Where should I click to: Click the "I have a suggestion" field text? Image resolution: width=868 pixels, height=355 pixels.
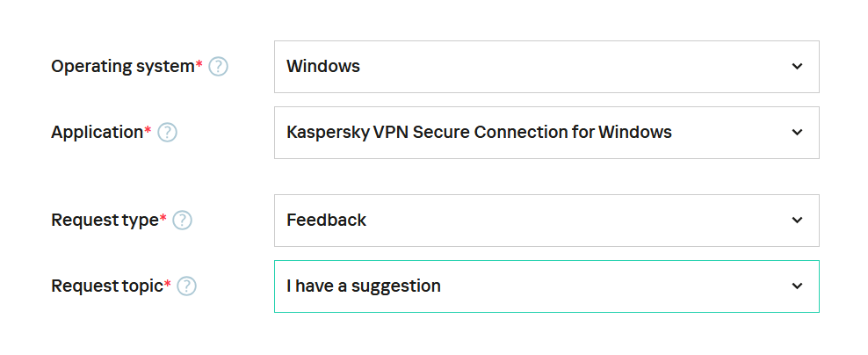(x=364, y=286)
